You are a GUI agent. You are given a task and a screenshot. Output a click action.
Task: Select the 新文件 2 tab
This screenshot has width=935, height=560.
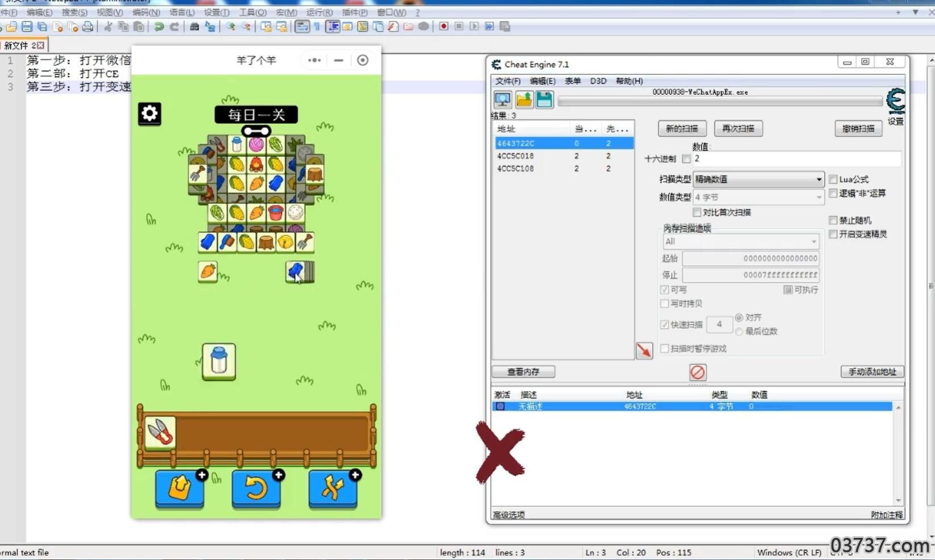tap(24, 45)
